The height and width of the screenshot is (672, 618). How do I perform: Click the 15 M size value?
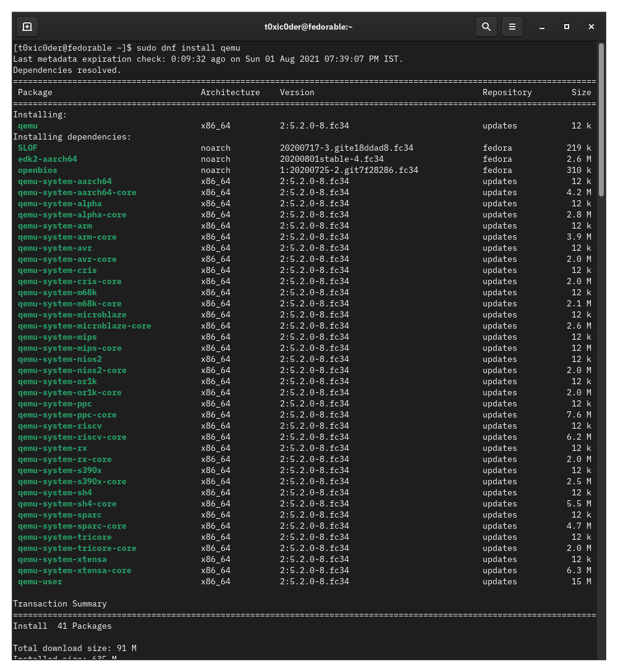coord(581,582)
